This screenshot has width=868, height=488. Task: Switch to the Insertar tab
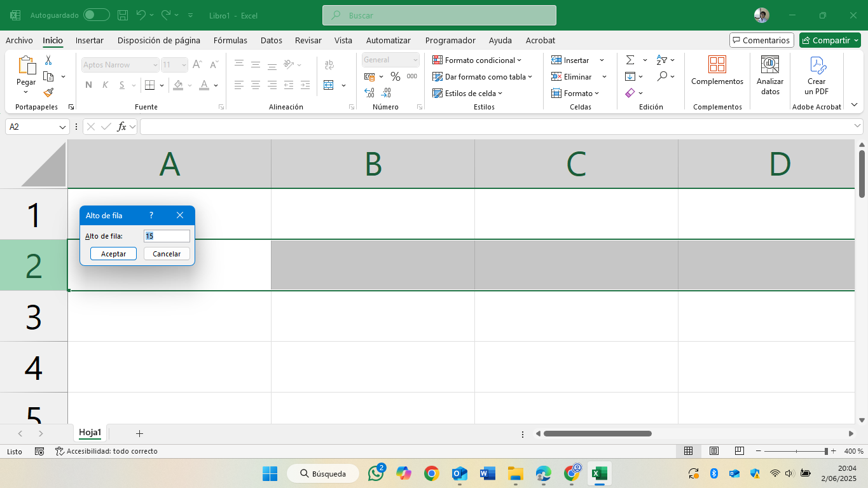pyautogui.click(x=90, y=40)
